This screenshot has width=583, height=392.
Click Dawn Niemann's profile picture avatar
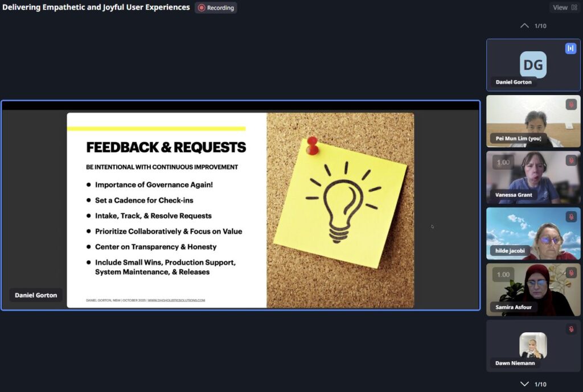[x=533, y=345]
